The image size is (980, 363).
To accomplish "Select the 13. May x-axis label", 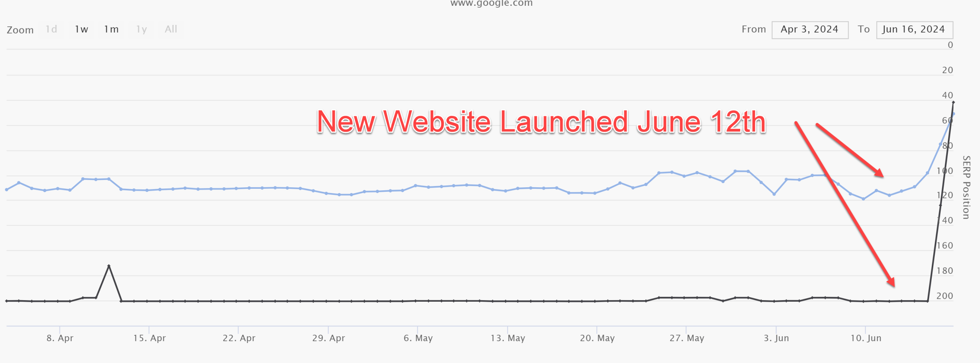I will pyautogui.click(x=508, y=338).
